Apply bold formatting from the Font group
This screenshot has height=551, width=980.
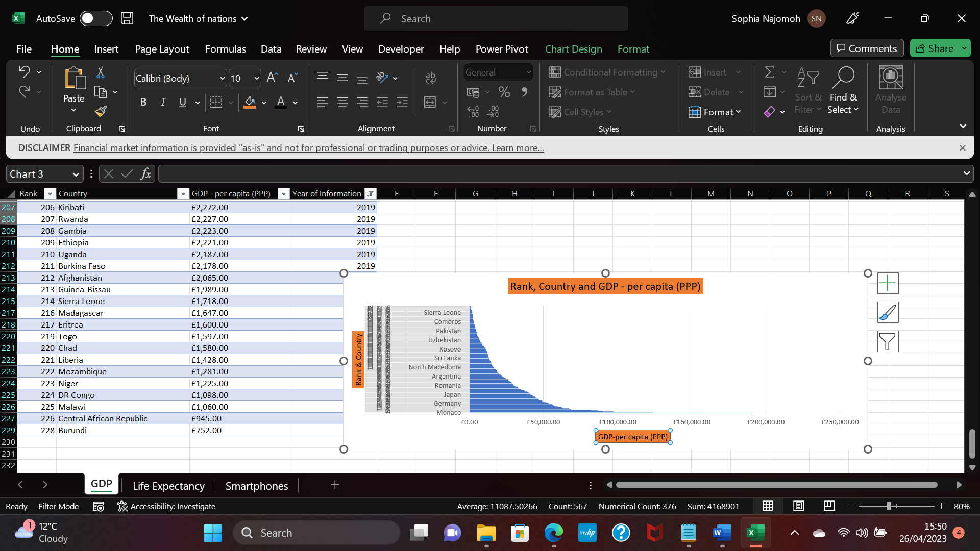coord(143,102)
